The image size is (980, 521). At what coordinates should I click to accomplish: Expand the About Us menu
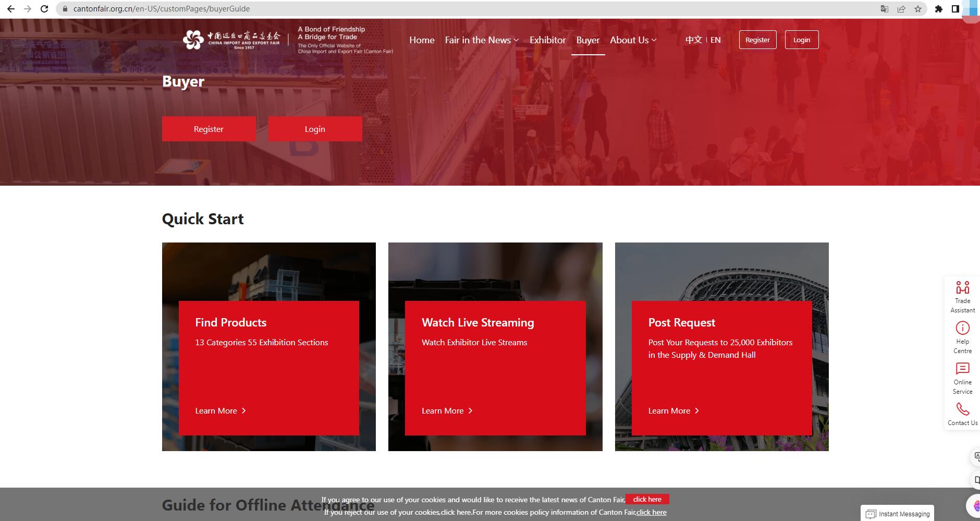coord(629,40)
